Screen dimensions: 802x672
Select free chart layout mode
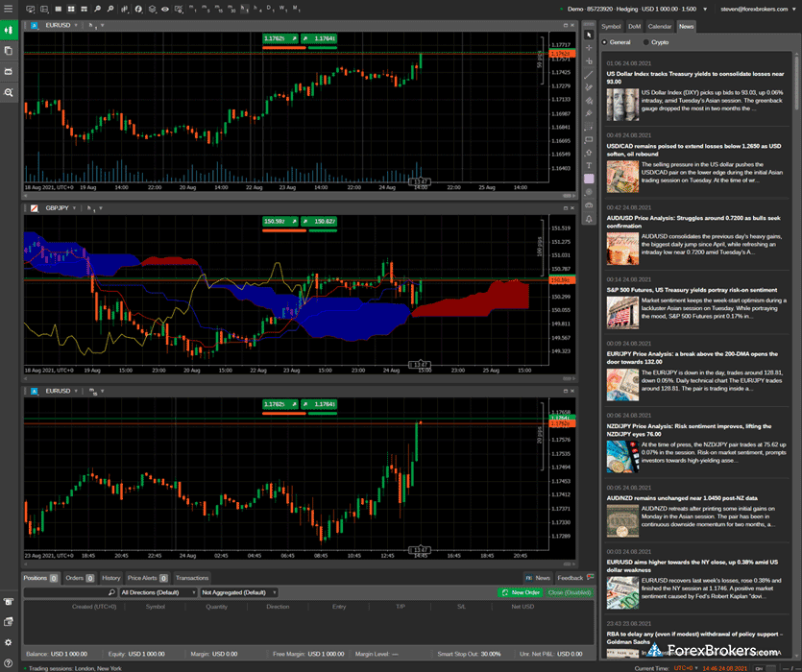84,10
